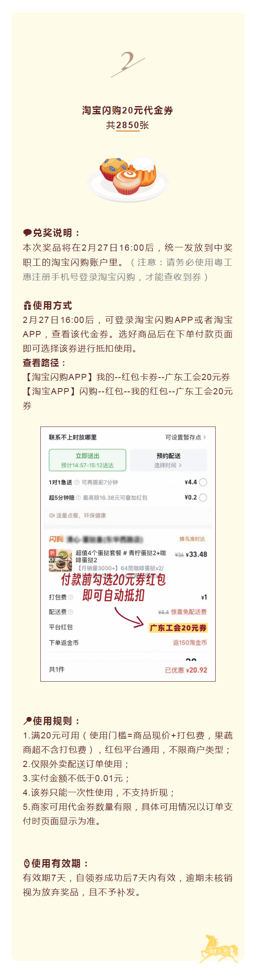Click the gift icon beside 使用方式

27,305
